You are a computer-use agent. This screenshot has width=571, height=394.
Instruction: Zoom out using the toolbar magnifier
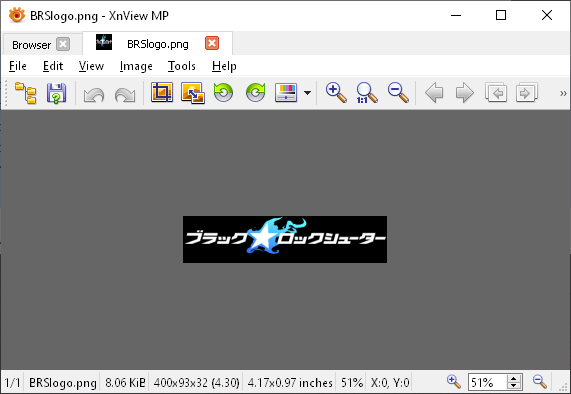(x=398, y=93)
